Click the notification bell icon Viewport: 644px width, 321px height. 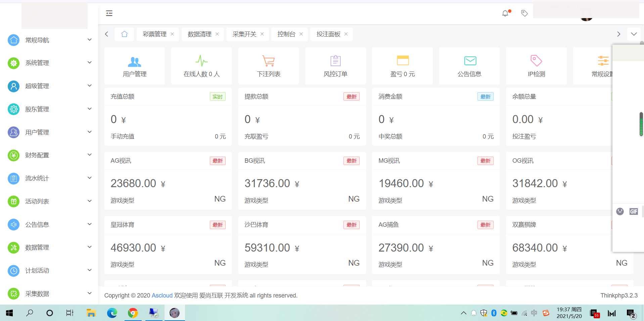click(x=505, y=13)
